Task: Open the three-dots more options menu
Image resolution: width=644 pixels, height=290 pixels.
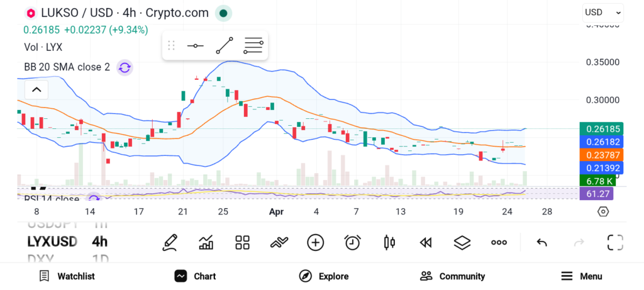Action: [499, 242]
